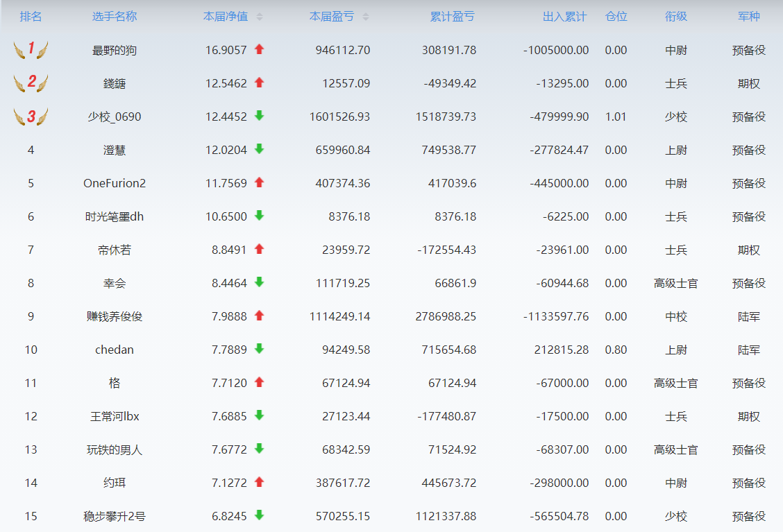Image resolution: width=783 pixels, height=532 pixels.
Task: Select rank text 中校
Action: [676, 317]
